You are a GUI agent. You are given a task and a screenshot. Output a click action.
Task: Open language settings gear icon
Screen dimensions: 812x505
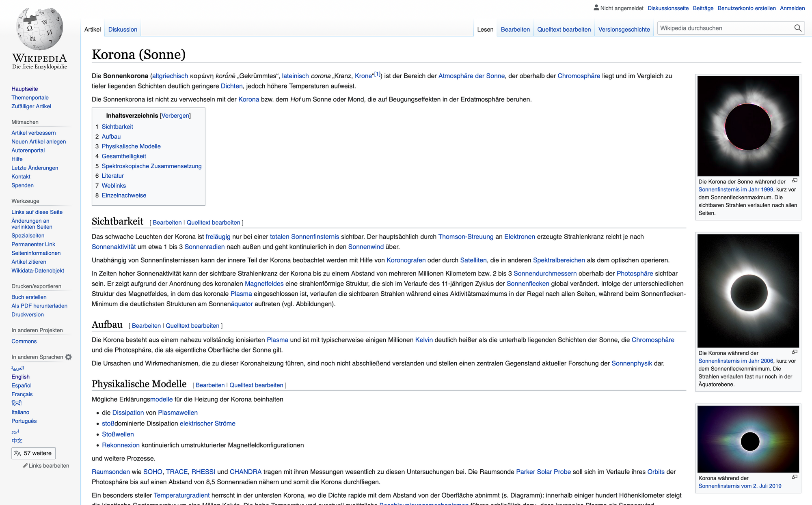tap(68, 357)
